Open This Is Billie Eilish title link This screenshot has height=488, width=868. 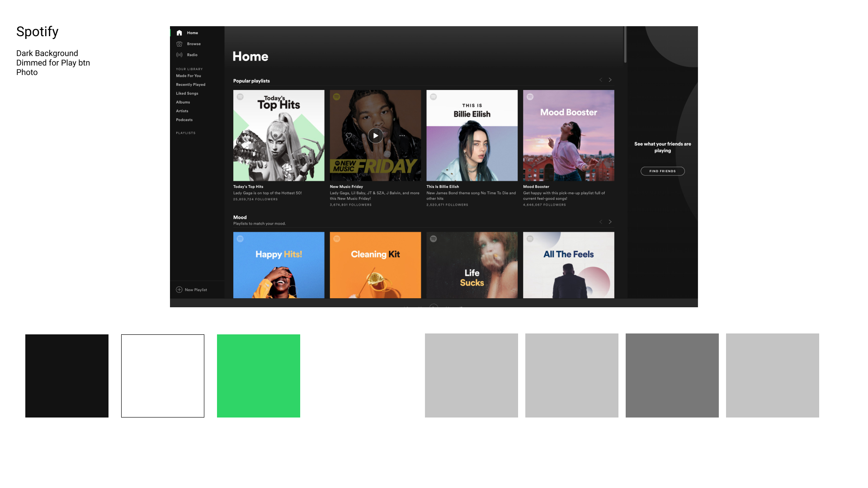coord(443,187)
